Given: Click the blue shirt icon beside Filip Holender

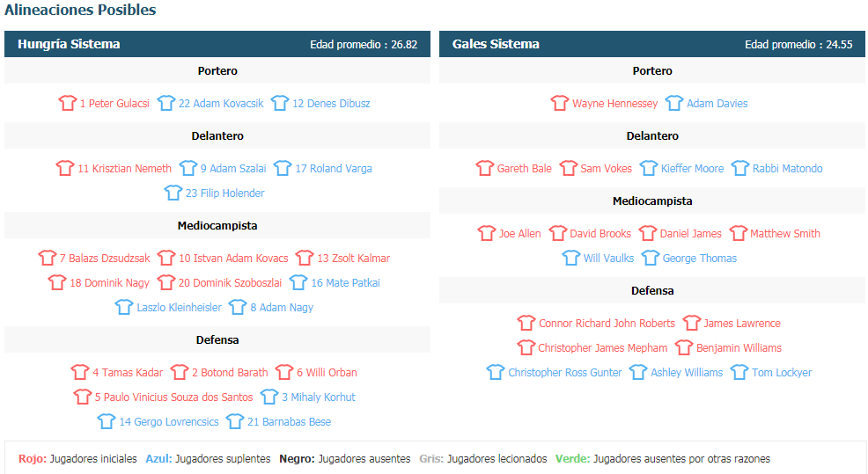Looking at the screenshot, I should [173, 193].
